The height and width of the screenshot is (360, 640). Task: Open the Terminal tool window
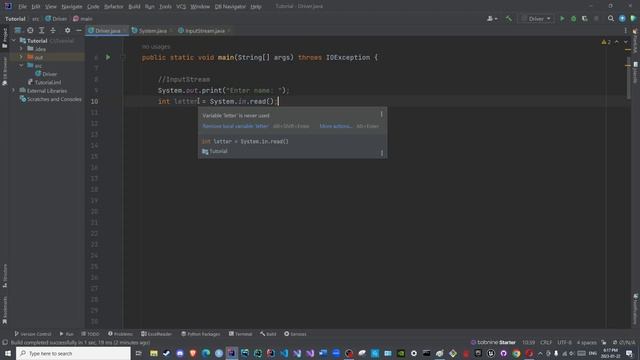coord(240,334)
